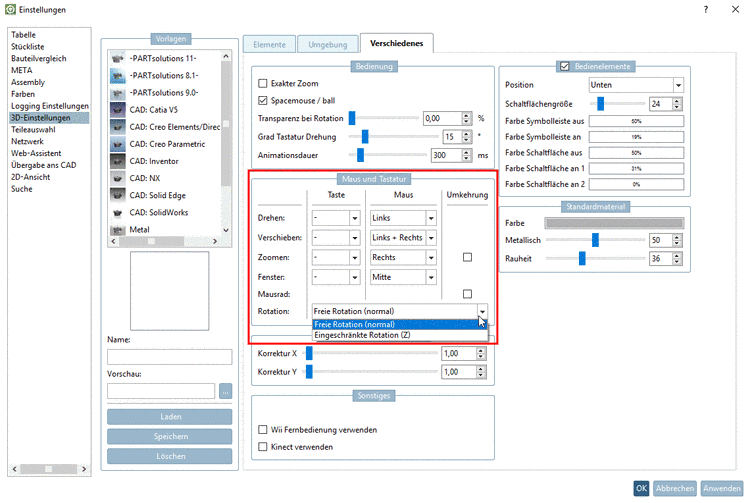The height and width of the screenshot is (503, 750).
Task: Click the Transparenz bei Rotation slider
Action: point(384,118)
